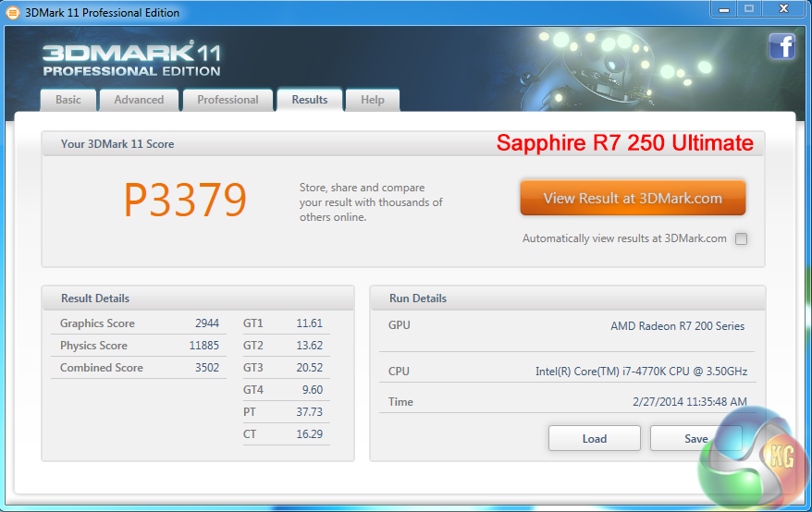Click View Result at 3DMark.com button

633,198
